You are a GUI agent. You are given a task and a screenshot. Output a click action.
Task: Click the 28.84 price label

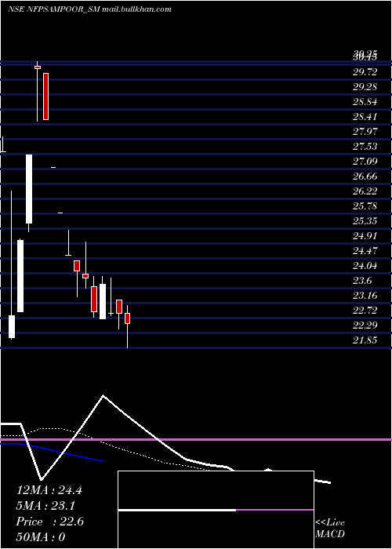pos(365,102)
